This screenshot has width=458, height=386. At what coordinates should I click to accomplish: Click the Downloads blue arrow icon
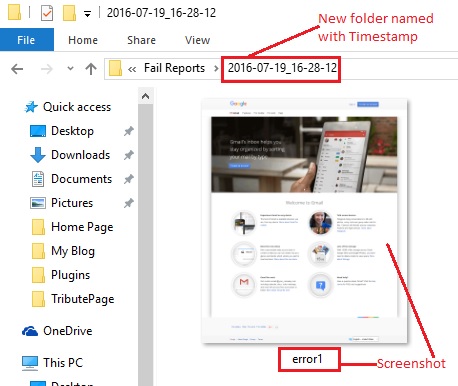(38, 155)
